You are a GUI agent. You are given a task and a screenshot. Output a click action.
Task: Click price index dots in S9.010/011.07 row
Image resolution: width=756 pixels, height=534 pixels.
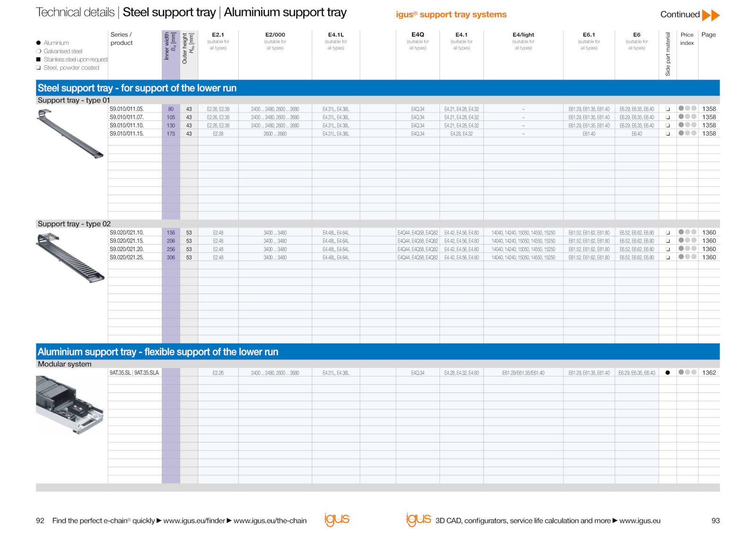coord(687,117)
